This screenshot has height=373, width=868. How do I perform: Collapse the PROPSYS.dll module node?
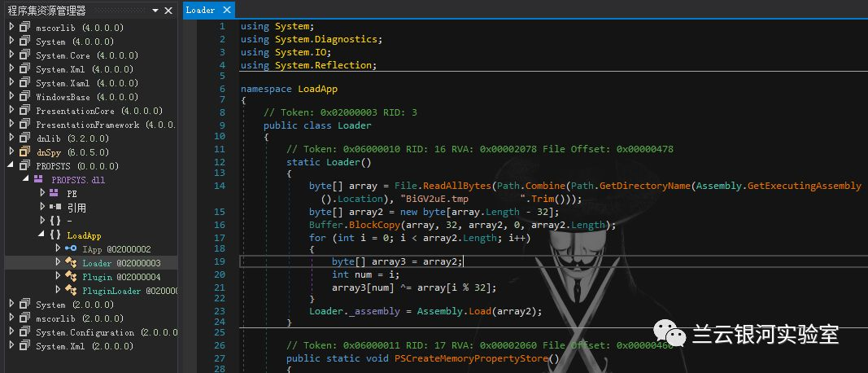coord(25,179)
